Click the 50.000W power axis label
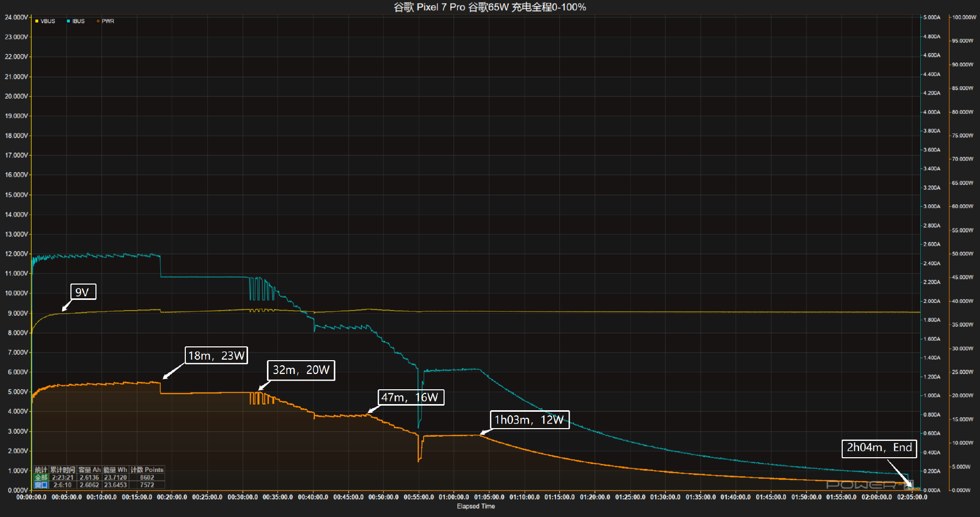 [963, 253]
